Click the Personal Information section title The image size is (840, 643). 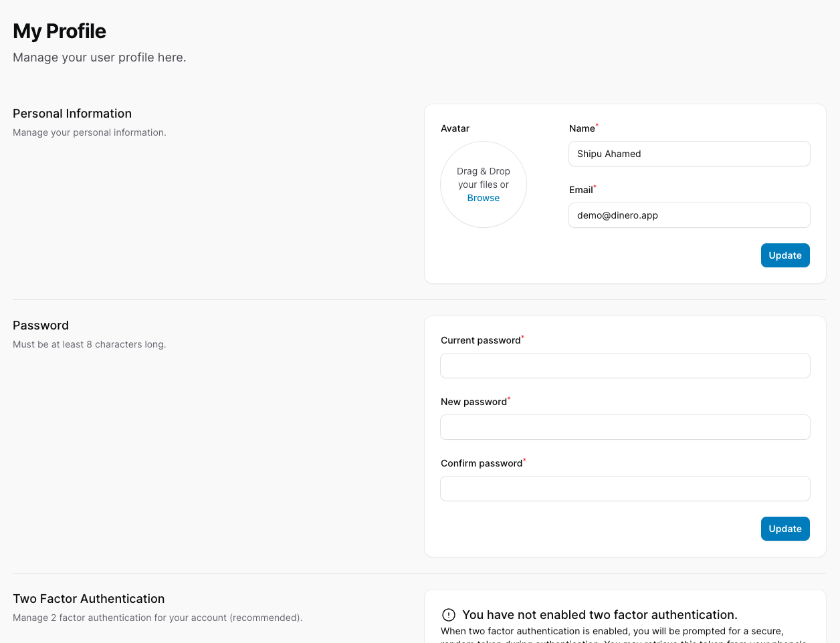(x=72, y=114)
